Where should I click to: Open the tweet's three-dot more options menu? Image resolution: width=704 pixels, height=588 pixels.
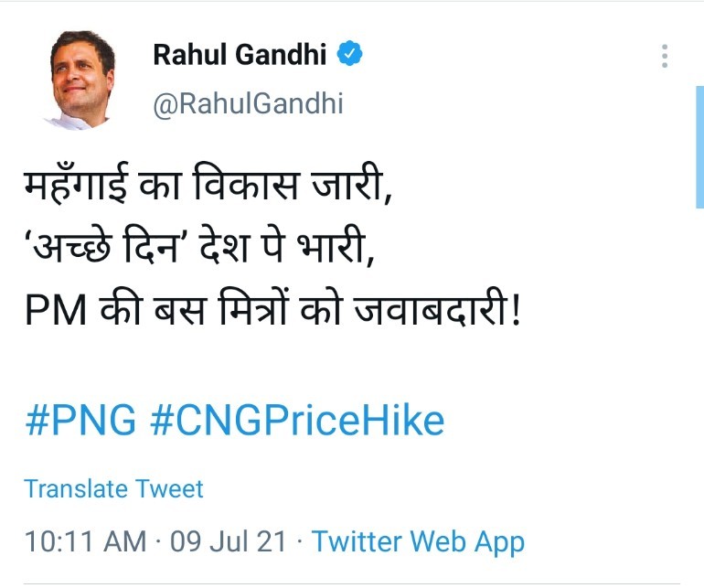pos(666,57)
